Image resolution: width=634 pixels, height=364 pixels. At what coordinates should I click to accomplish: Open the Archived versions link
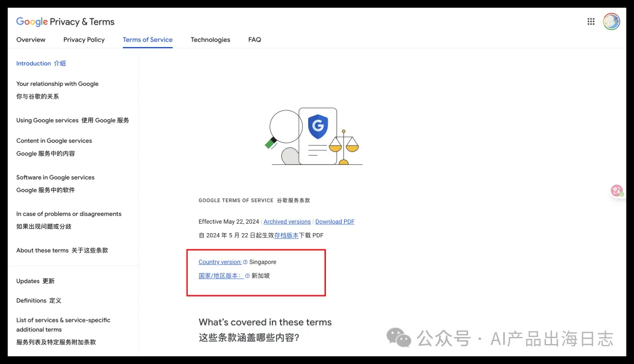[287, 222]
